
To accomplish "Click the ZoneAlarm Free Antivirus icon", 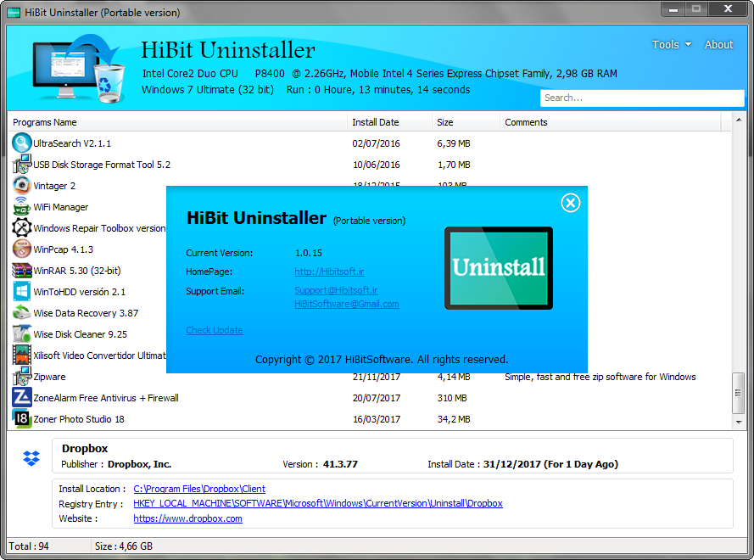I will 22,398.
